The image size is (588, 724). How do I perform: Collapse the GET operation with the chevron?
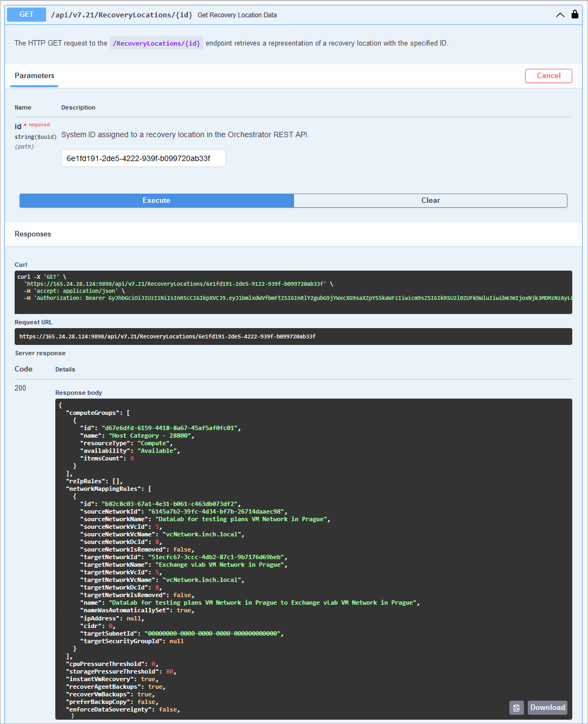[x=560, y=15]
